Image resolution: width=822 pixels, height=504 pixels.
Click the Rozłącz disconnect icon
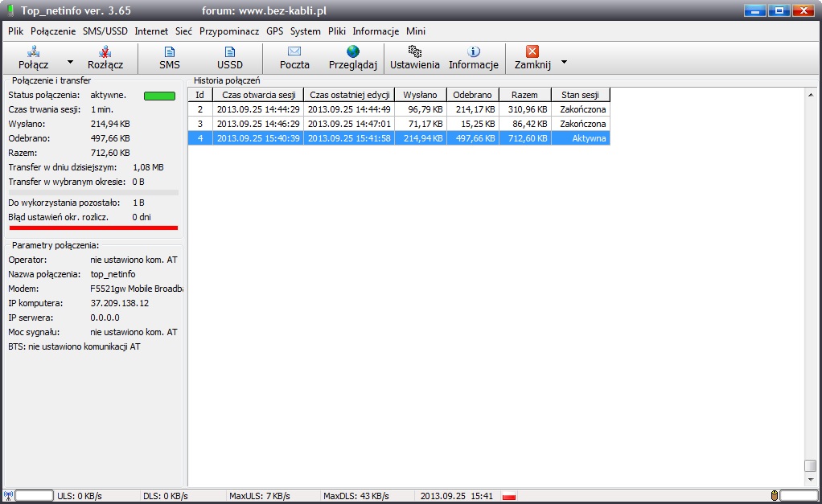[105, 51]
